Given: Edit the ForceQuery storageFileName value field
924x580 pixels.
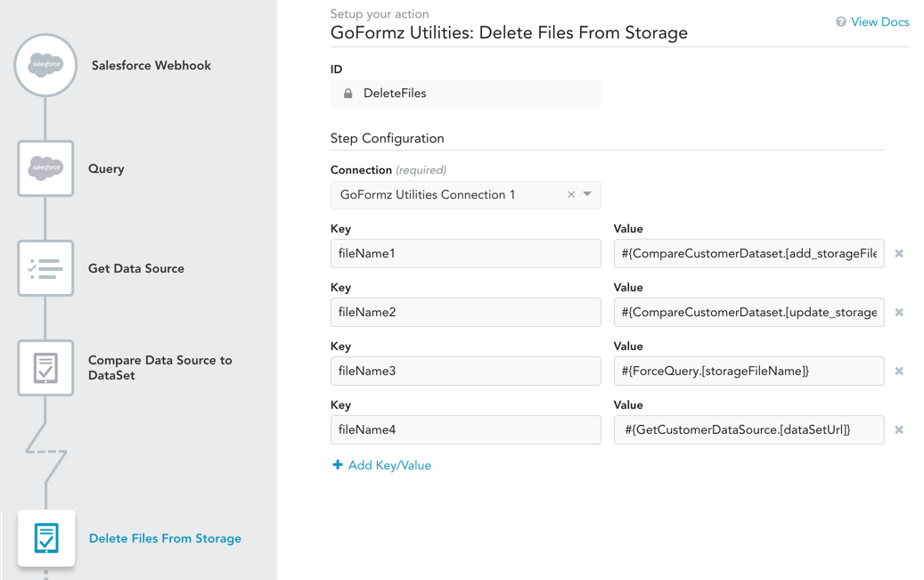Looking at the screenshot, I should (748, 372).
